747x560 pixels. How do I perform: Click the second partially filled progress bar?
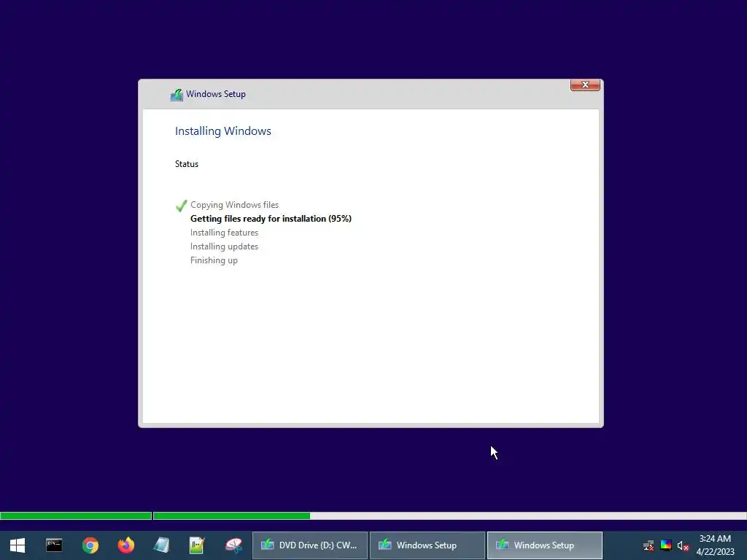point(449,516)
